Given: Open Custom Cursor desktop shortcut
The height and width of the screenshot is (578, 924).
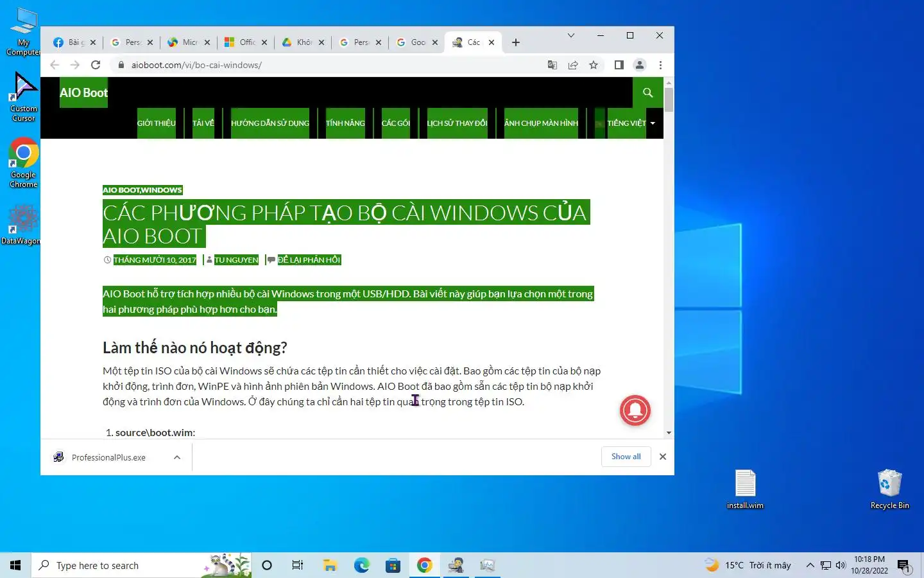Looking at the screenshot, I should click(24, 97).
